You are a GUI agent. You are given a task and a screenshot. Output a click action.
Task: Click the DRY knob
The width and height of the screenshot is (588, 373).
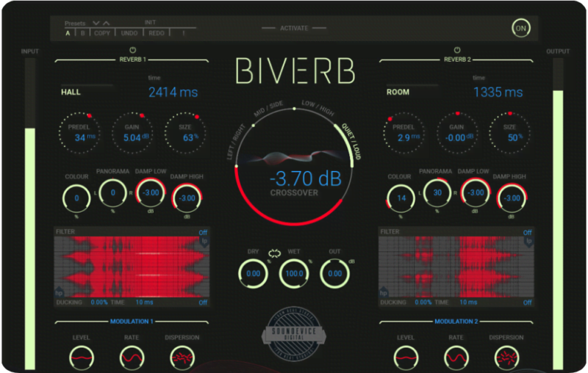pyautogui.click(x=253, y=273)
